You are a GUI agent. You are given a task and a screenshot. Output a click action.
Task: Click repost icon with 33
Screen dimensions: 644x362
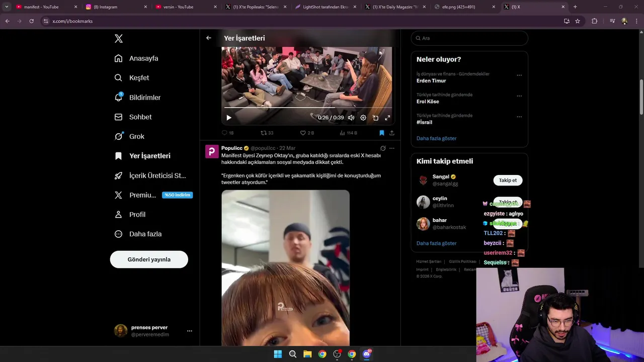coord(267,133)
